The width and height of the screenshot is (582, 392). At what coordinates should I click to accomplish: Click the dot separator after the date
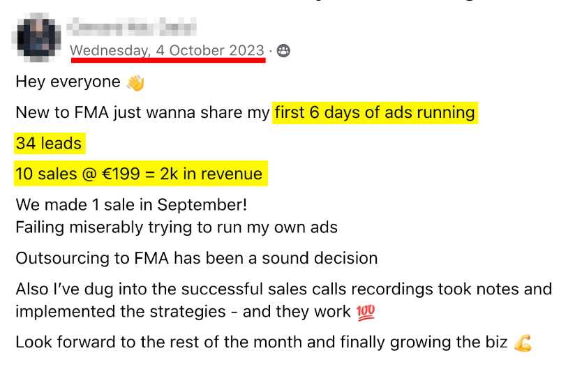(x=271, y=50)
